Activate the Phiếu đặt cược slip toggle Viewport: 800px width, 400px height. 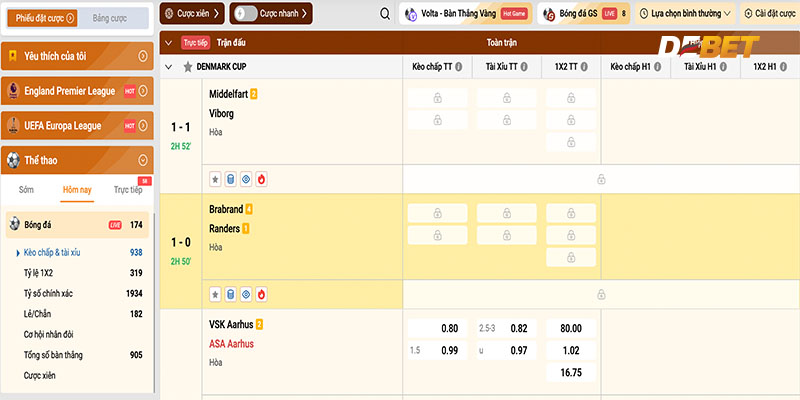40,17
